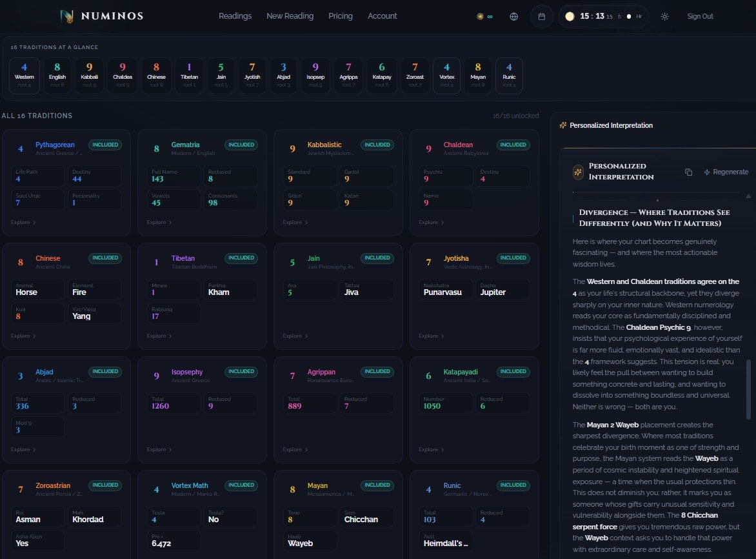Click the Isopsephy Total value 1260

161,406
